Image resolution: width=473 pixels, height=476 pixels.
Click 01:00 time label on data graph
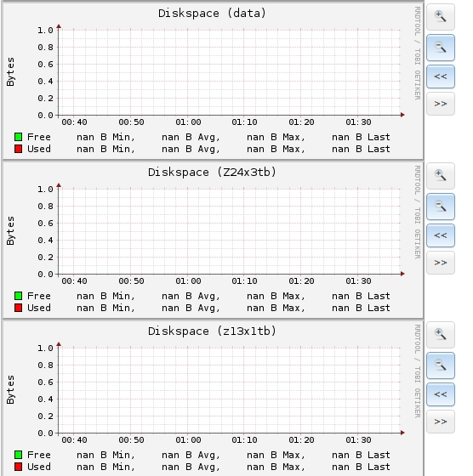[188, 122]
